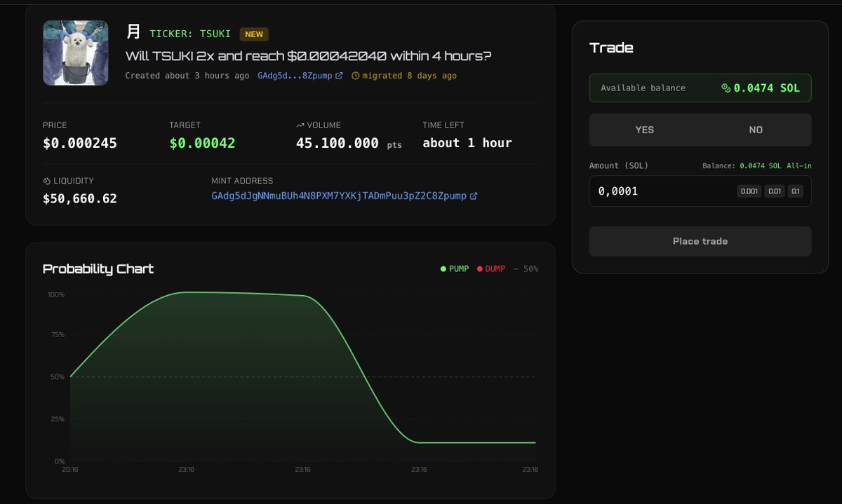This screenshot has height=504, width=842.
Task: Open the external link beside GAdg5d...8Zpump
Action: click(339, 76)
